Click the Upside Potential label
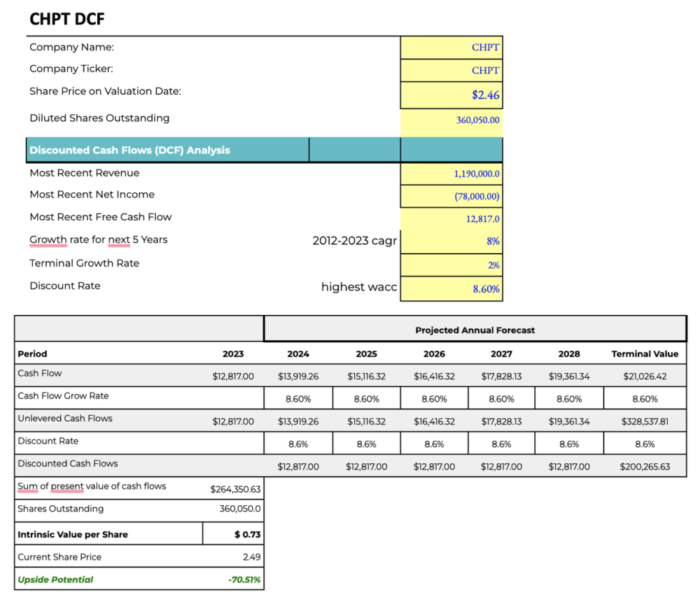 pyautogui.click(x=55, y=579)
